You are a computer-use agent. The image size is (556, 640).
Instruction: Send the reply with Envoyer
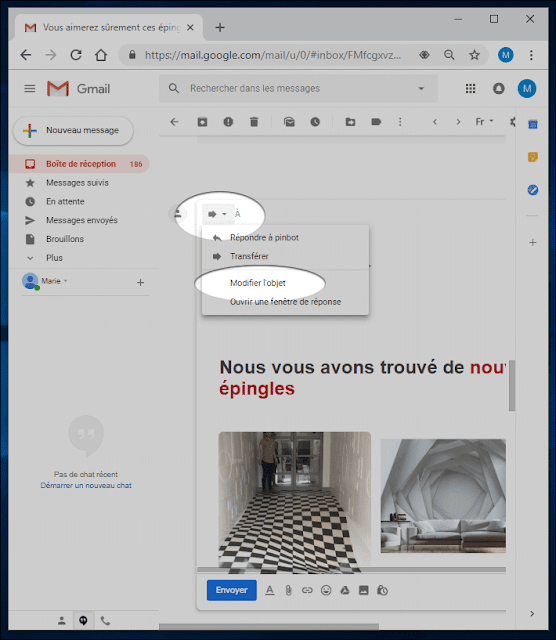pos(231,590)
